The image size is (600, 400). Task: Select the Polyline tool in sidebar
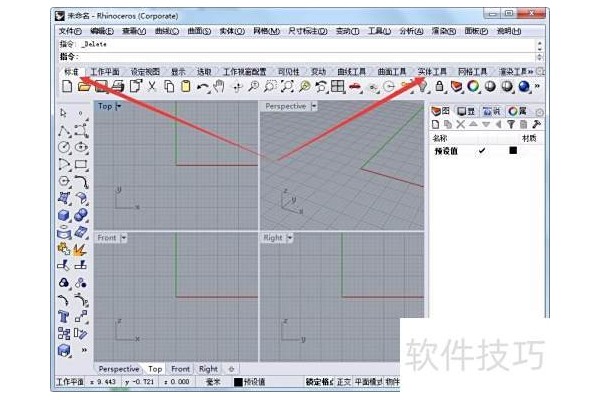coord(64,131)
